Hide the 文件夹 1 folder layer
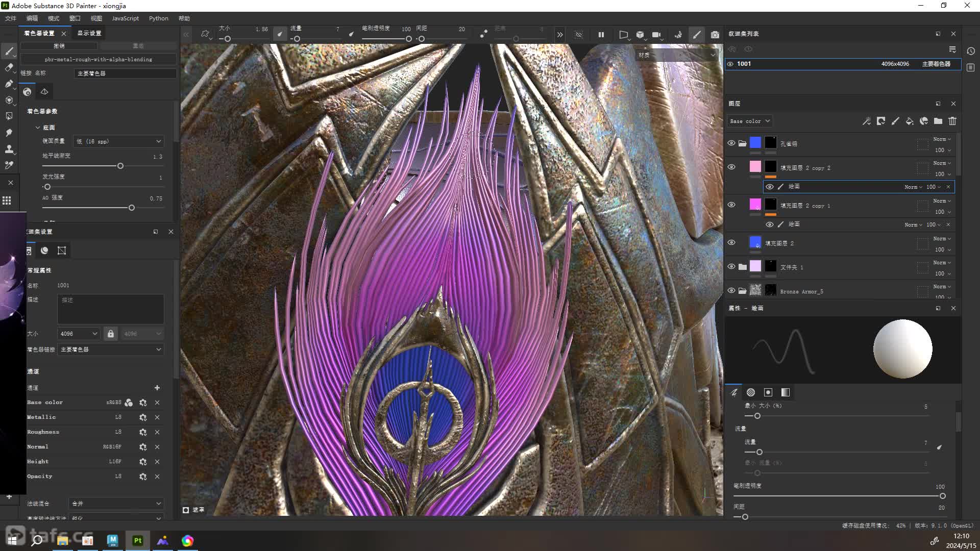This screenshot has height=551, width=980. pos(731,267)
